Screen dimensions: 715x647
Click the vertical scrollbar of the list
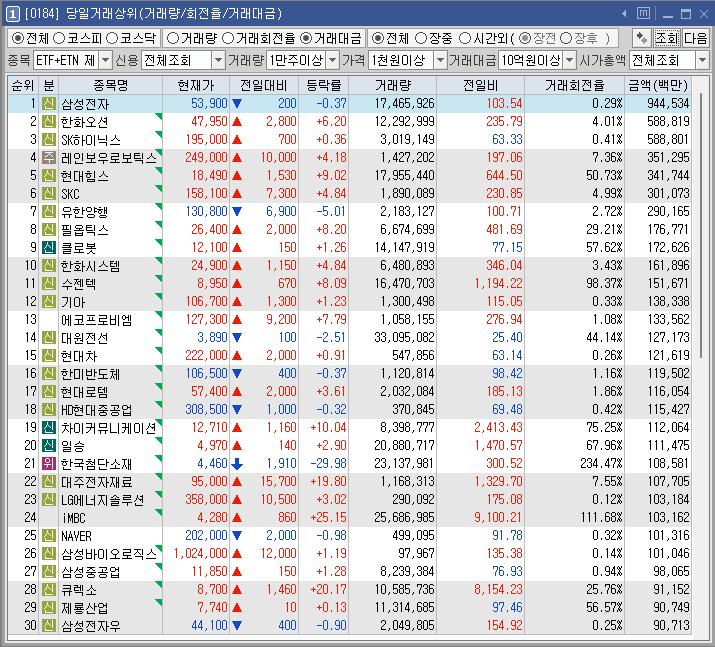[x=700, y=223]
